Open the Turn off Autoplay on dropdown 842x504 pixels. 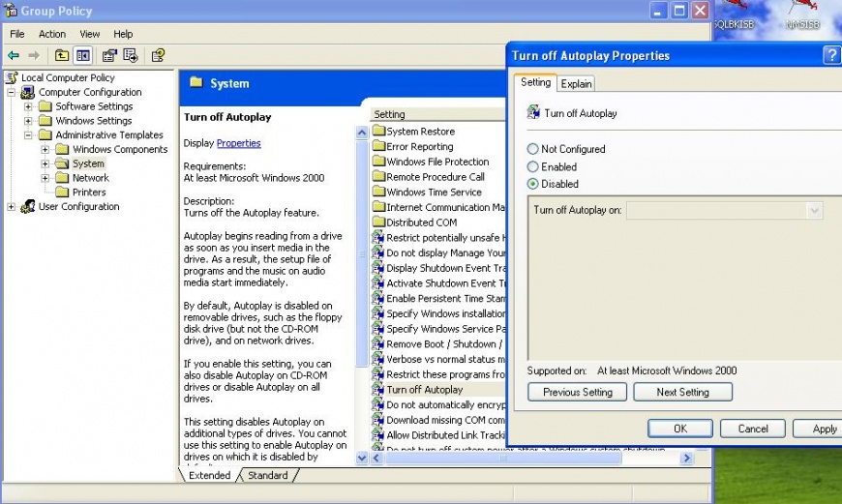click(x=815, y=210)
